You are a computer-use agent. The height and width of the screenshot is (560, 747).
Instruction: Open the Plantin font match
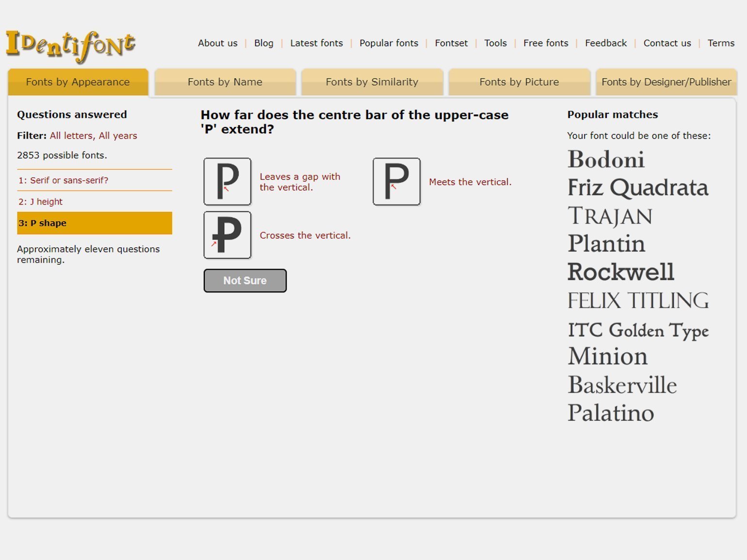click(606, 243)
